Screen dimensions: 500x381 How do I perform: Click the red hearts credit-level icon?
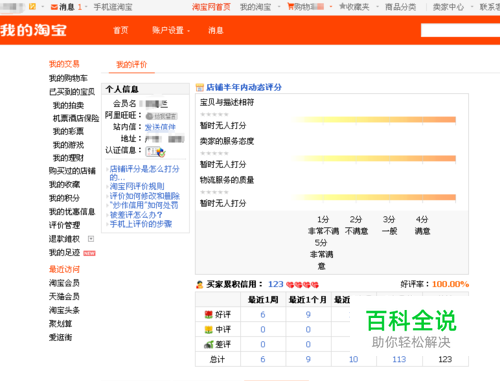click(302, 285)
